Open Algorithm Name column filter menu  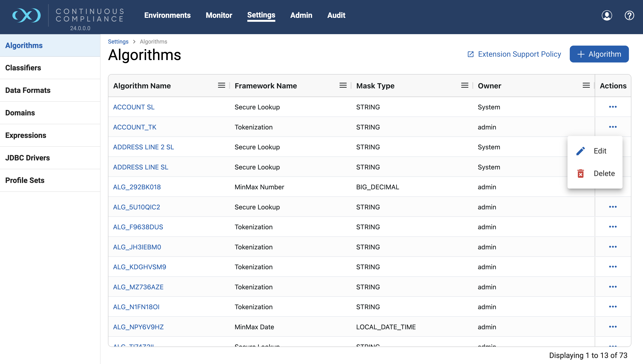(x=221, y=86)
